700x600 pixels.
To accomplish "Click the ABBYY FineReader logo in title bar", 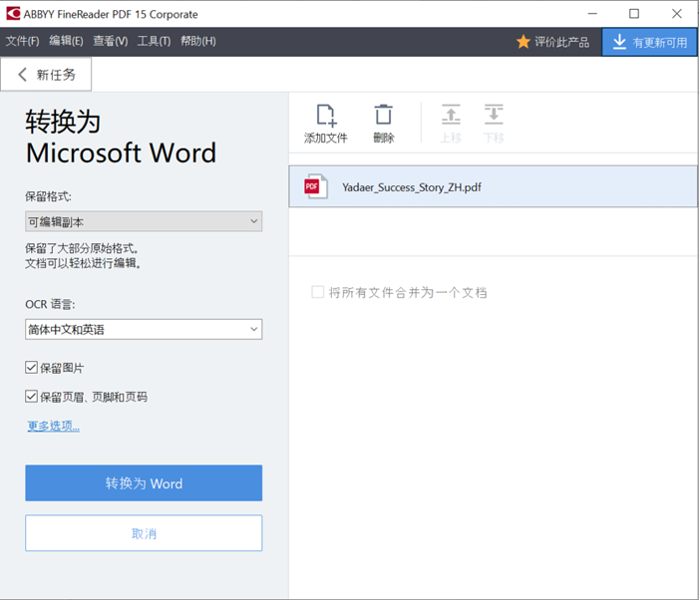I will (x=13, y=13).
